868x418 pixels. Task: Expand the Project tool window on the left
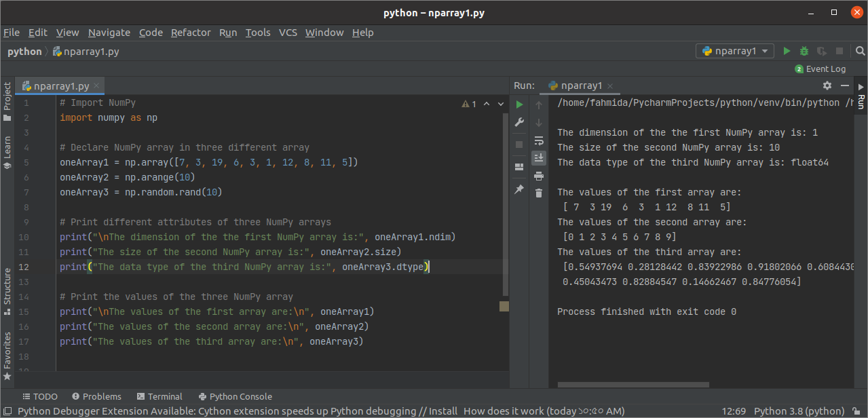(7, 102)
